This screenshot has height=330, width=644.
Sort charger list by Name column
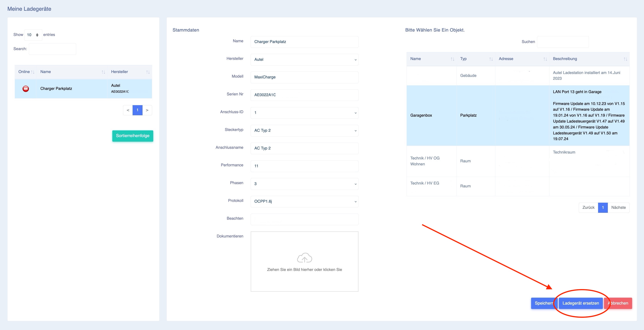[x=72, y=72]
